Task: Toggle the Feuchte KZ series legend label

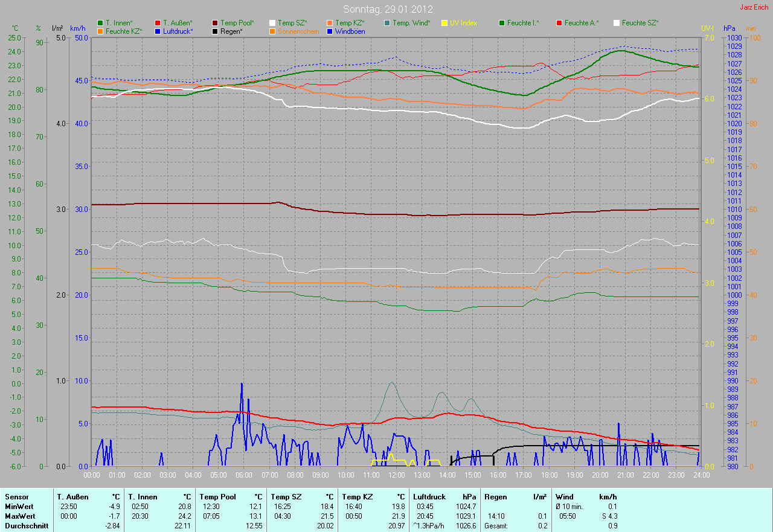Action: [124, 31]
